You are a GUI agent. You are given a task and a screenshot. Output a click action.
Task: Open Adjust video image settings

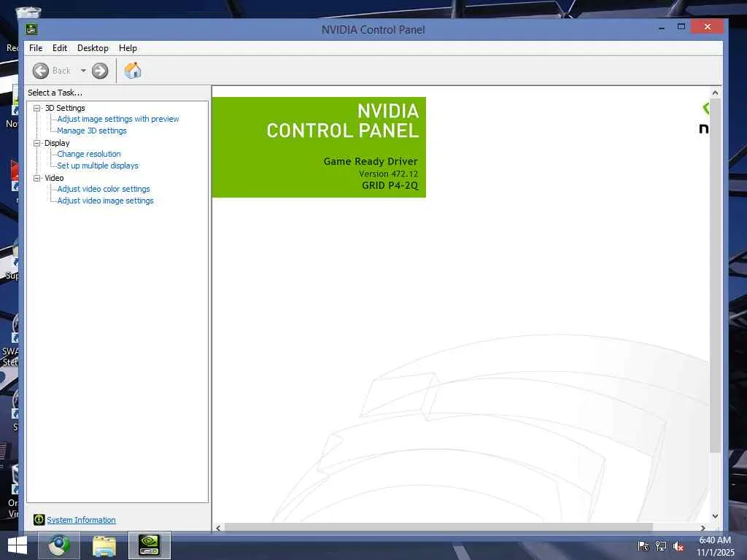click(x=105, y=201)
